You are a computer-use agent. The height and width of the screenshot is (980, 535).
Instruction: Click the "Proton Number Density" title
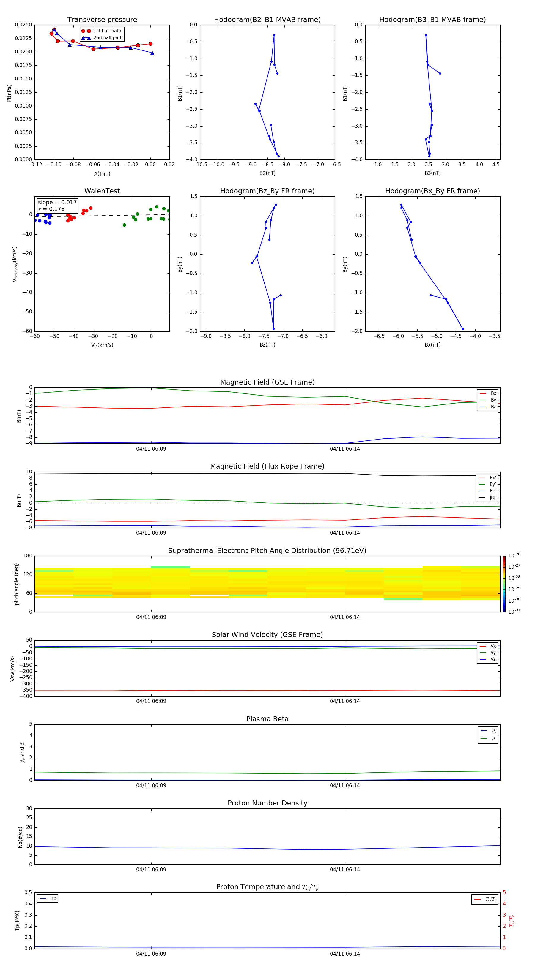[267, 803]
